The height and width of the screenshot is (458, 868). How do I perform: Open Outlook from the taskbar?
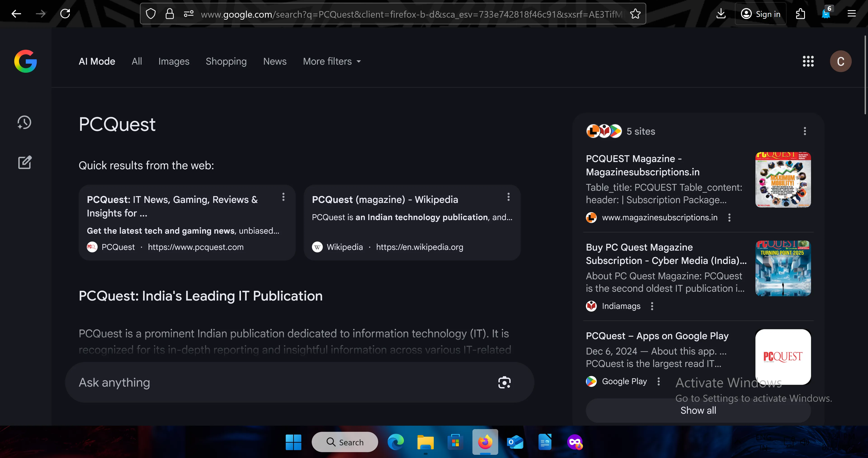pos(515,442)
